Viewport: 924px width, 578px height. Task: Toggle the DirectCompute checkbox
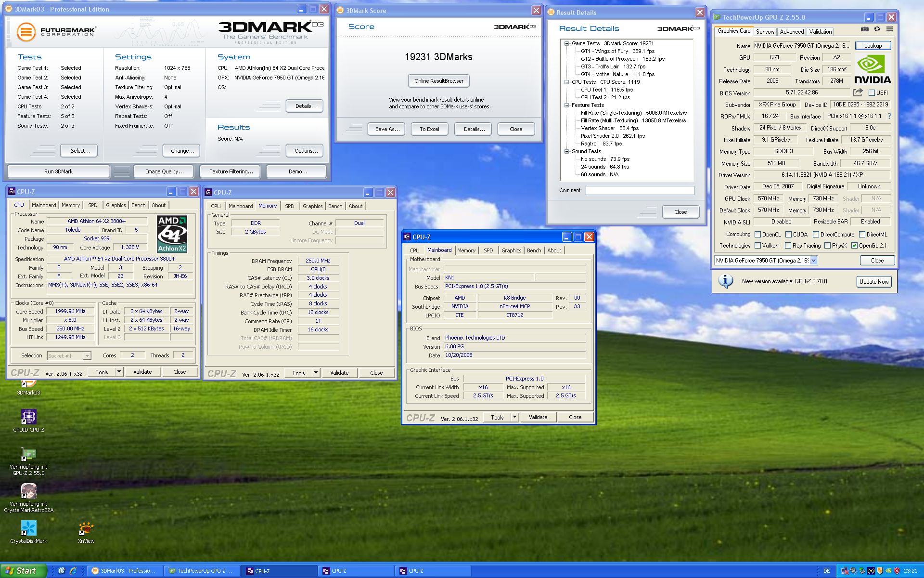tap(816, 235)
